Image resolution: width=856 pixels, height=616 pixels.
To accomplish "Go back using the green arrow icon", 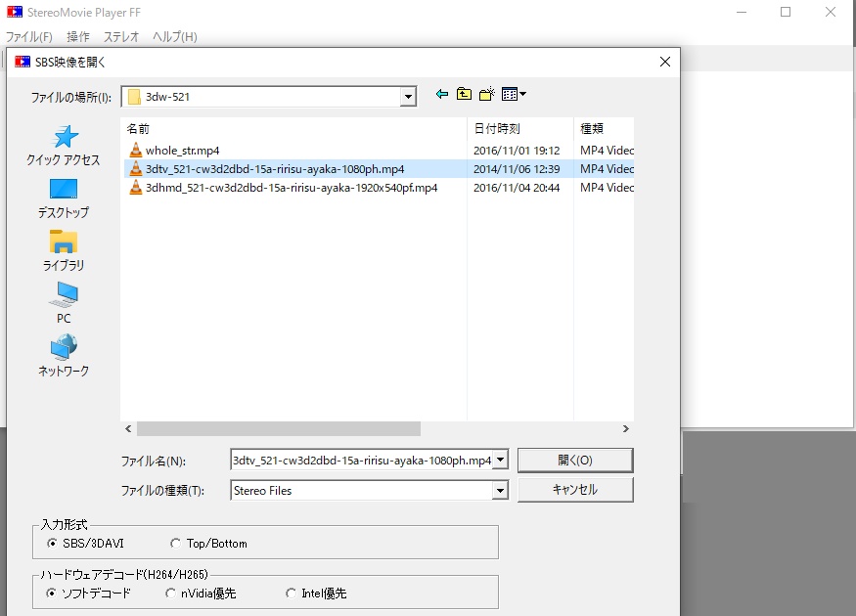I will click(x=442, y=95).
